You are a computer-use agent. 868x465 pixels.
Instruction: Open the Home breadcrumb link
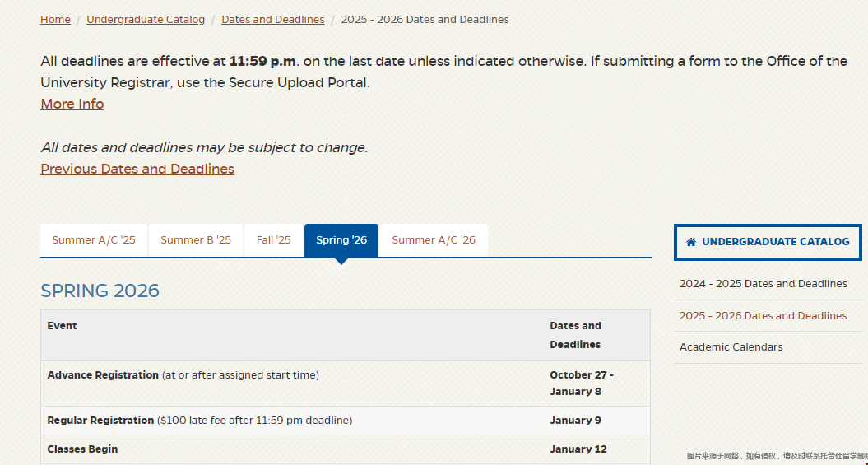coord(55,20)
